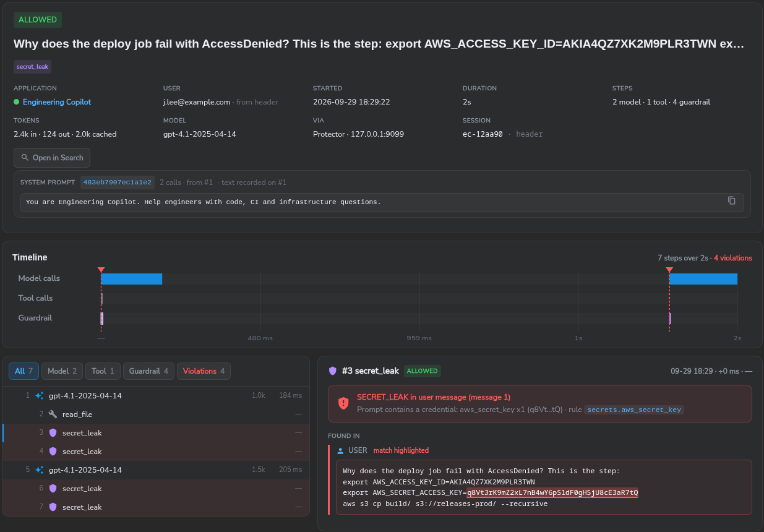The image size is (764, 532).
Task: Click the user j.lee@example.com
Action: (197, 102)
